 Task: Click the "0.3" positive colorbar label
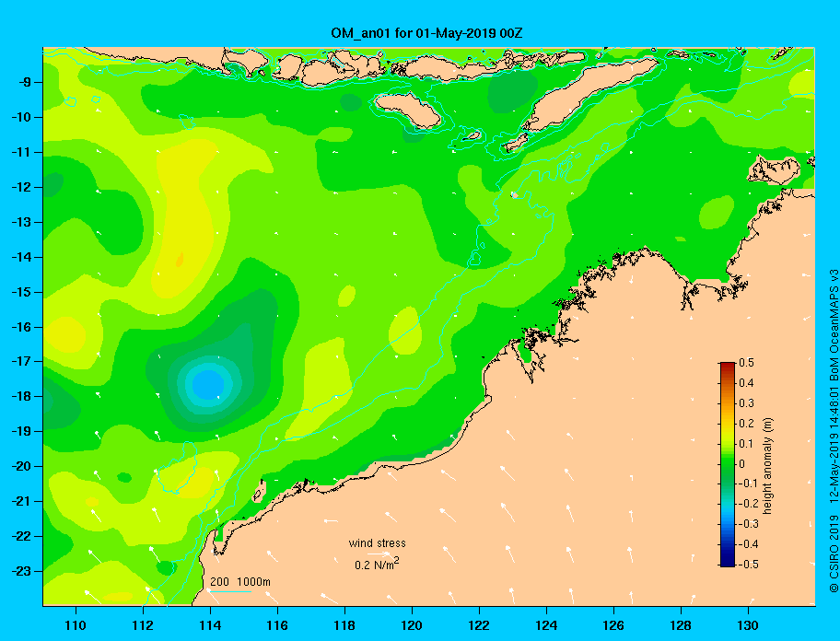point(746,403)
